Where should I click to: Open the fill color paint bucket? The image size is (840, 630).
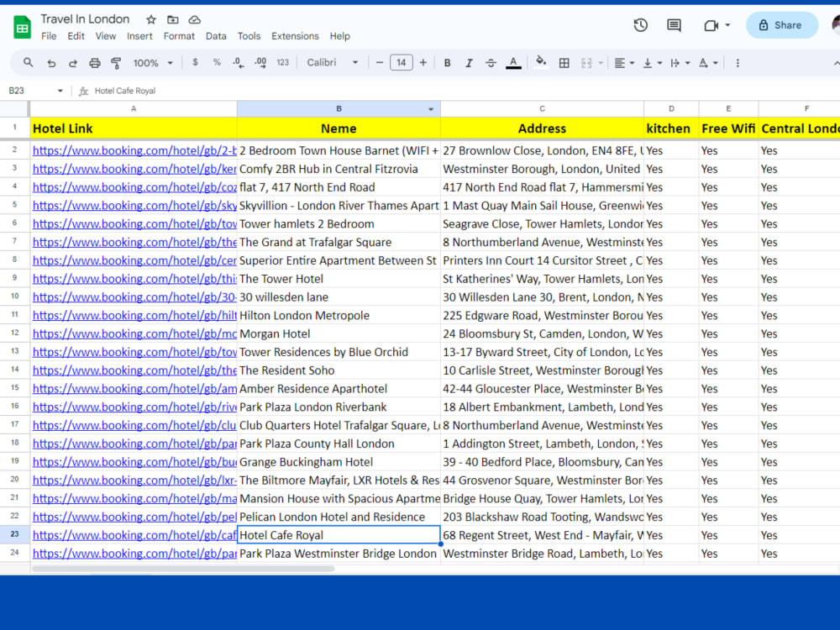click(541, 62)
